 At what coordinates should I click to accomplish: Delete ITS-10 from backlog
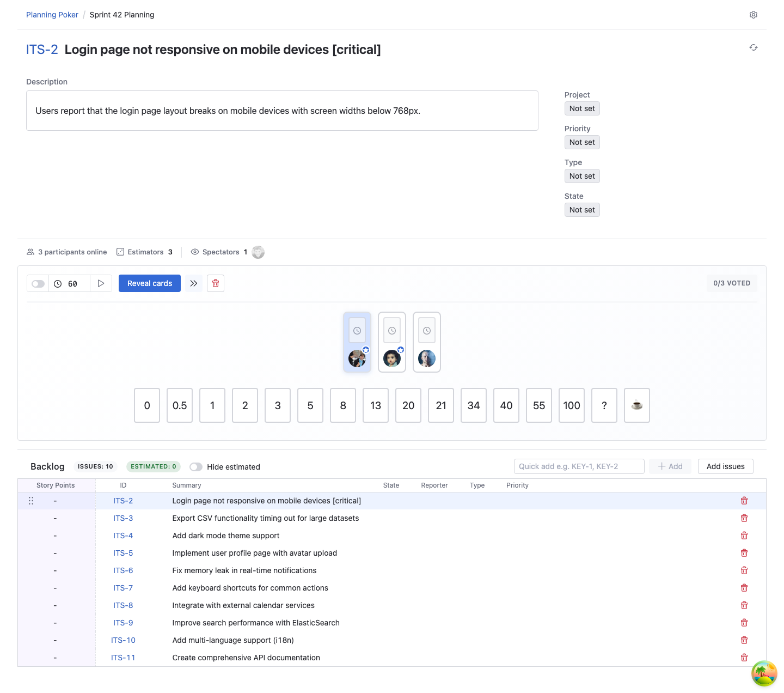click(744, 640)
